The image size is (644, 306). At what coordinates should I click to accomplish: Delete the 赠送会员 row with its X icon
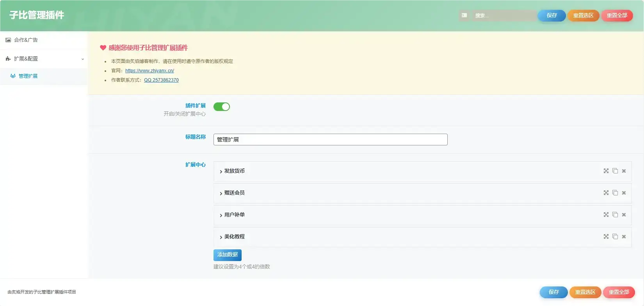pyautogui.click(x=624, y=193)
